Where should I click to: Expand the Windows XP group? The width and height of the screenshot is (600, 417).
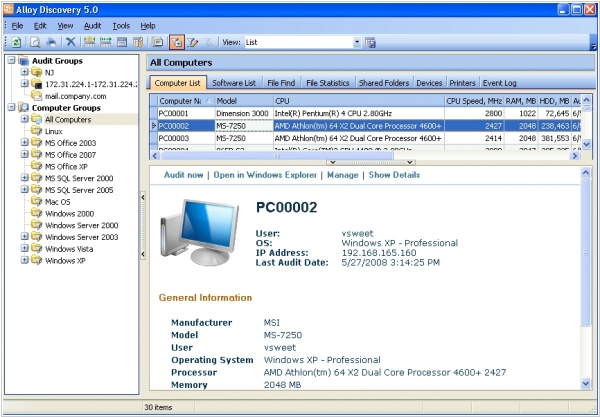[25, 260]
